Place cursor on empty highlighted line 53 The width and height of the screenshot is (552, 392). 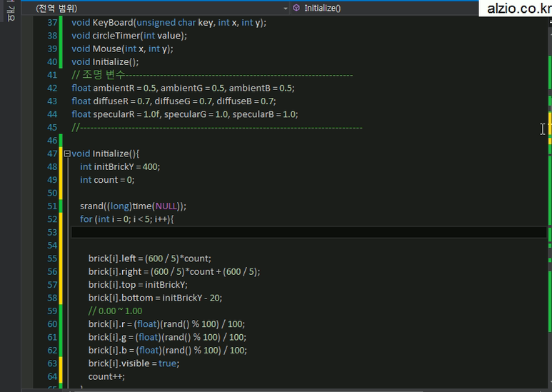pyautogui.click(x=308, y=232)
